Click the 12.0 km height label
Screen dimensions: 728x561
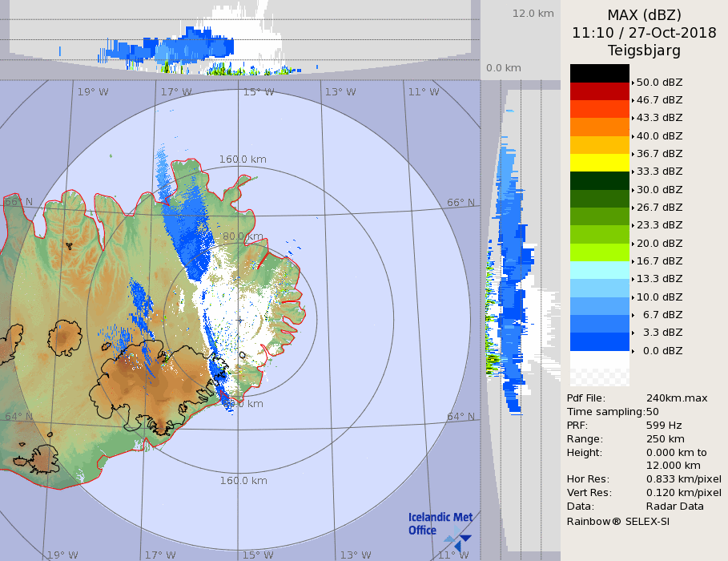pyautogui.click(x=533, y=14)
